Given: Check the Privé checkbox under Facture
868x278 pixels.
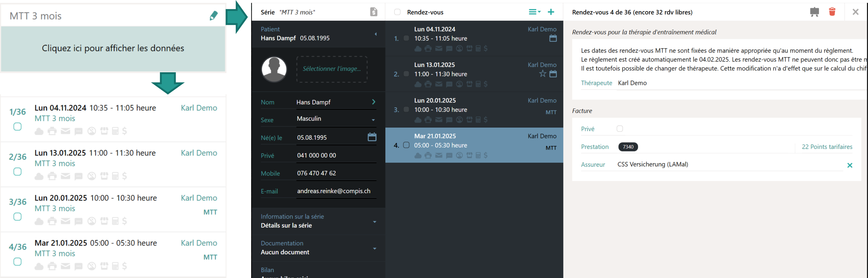Looking at the screenshot, I should point(619,129).
